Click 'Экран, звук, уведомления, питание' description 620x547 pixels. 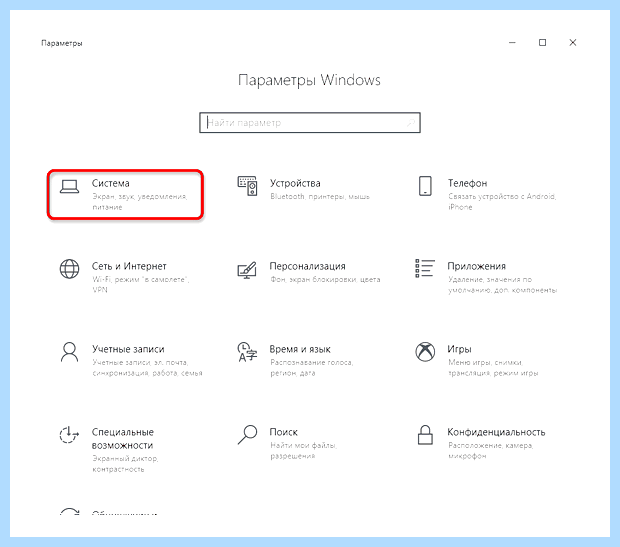tap(140, 202)
